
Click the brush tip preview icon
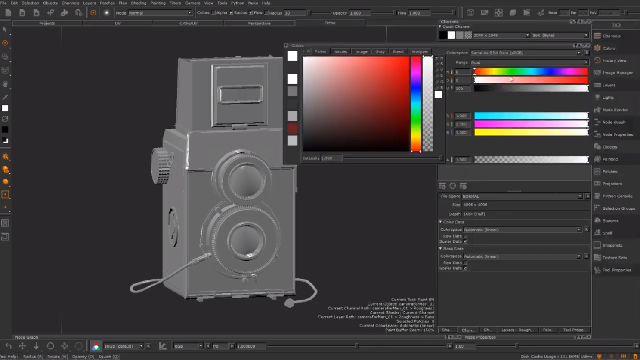pos(107,13)
